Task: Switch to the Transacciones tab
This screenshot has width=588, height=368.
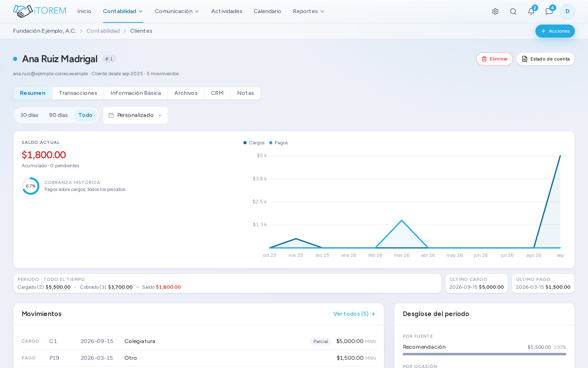Action: click(78, 93)
